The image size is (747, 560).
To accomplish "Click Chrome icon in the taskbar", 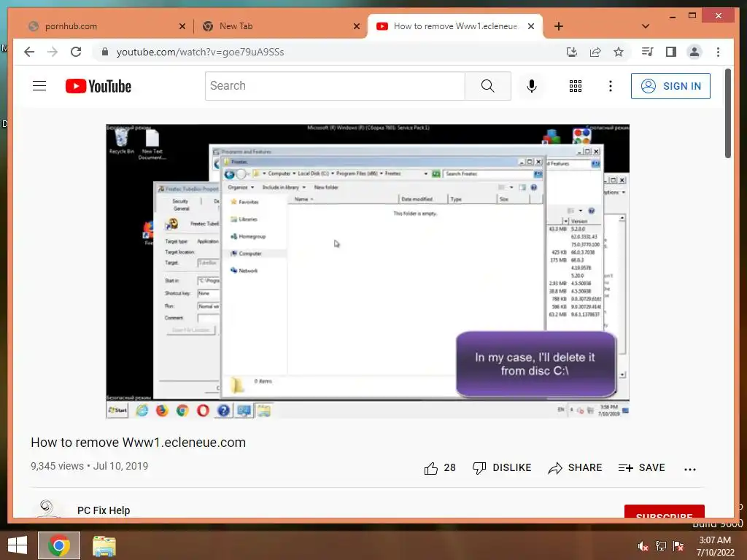I will click(x=58, y=545).
